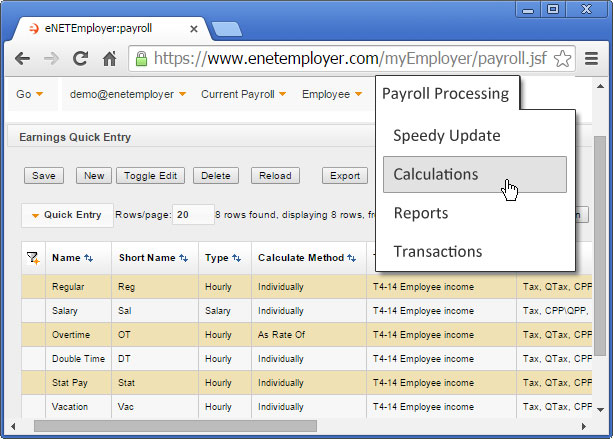Choose Speedy Update menu item
Image resolution: width=613 pixels, height=439 pixels.
[447, 136]
